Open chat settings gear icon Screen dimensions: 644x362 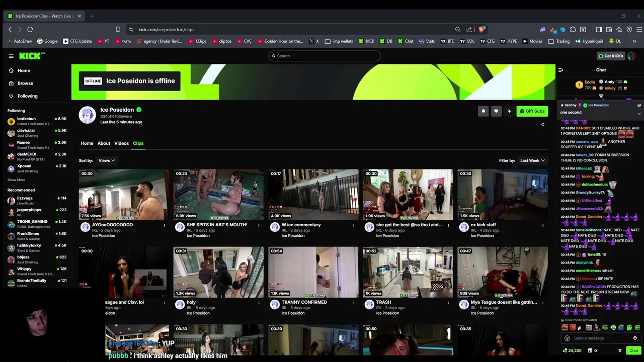pyautogui.click(x=620, y=350)
